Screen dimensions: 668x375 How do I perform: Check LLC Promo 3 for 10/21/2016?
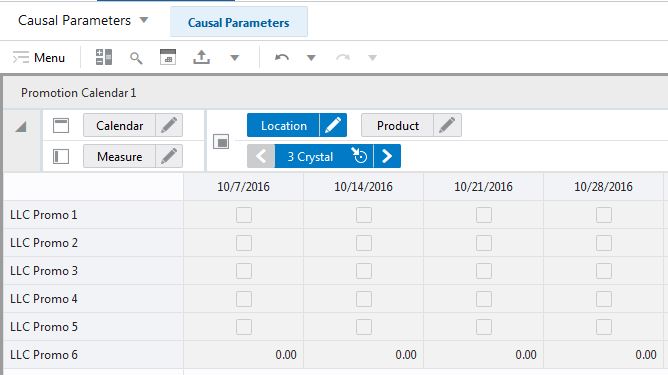484,271
